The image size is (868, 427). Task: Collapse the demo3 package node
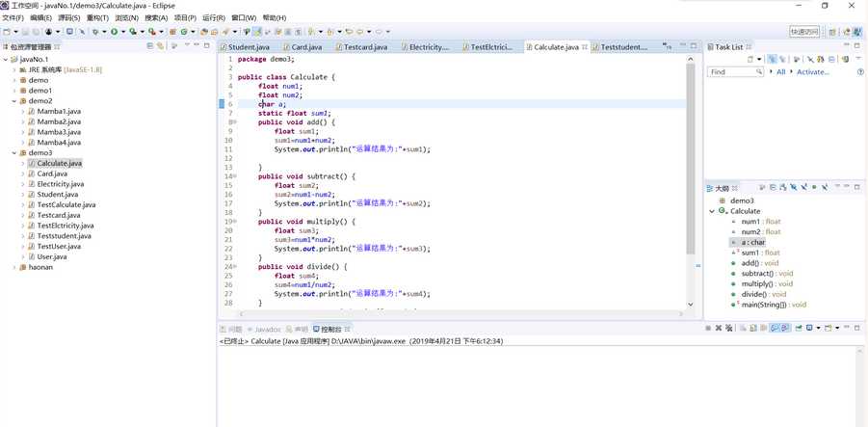14,152
